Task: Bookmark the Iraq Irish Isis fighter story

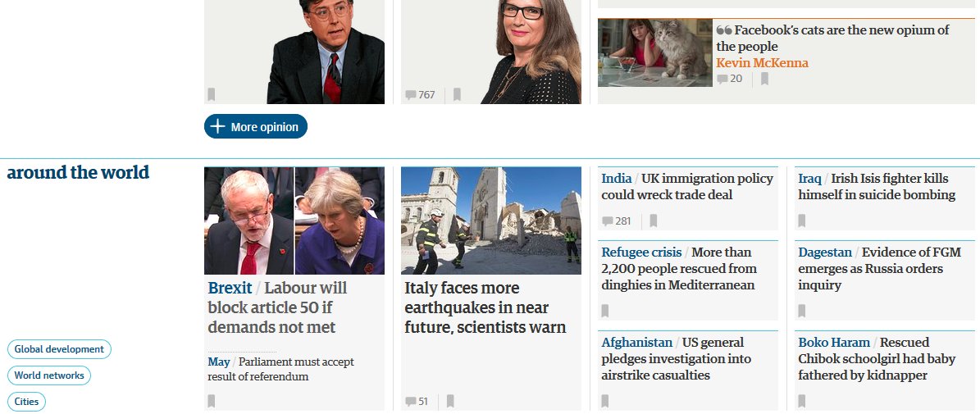Action: tap(802, 221)
